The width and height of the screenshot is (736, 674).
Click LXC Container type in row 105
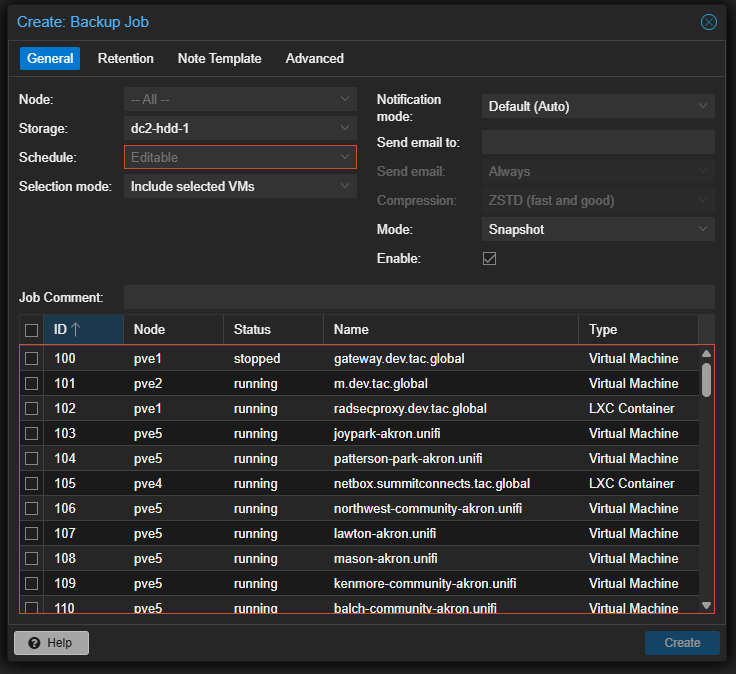pos(631,483)
